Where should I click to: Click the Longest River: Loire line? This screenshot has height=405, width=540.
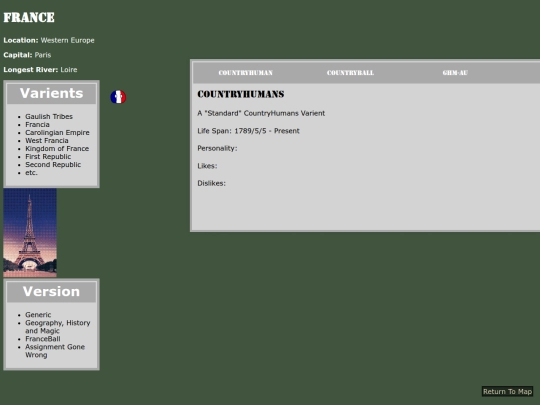tap(40, 70)
